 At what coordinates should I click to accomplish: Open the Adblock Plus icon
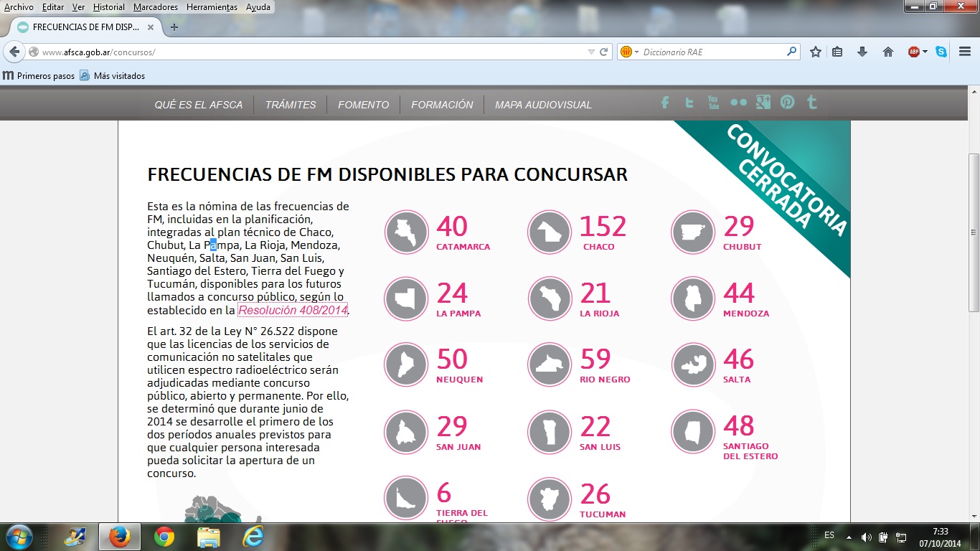coord(913,52)
